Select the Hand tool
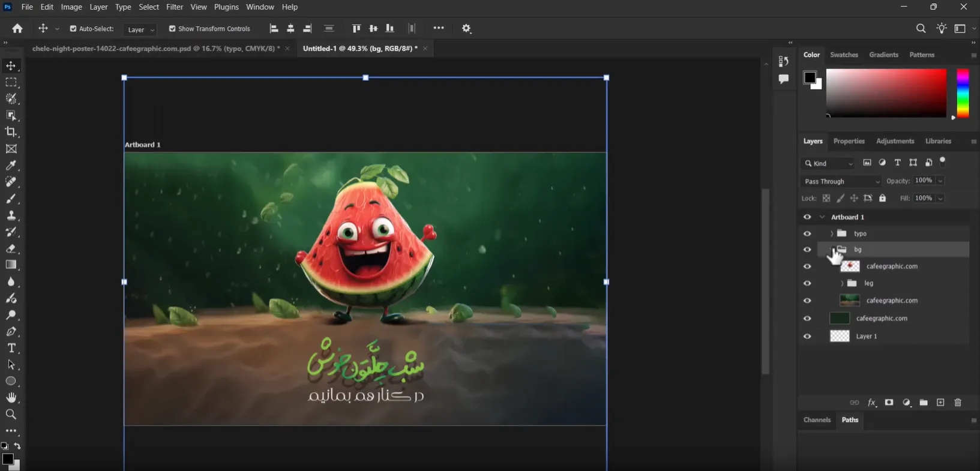This screenshot has width=980, height=471. pos(11,398)
